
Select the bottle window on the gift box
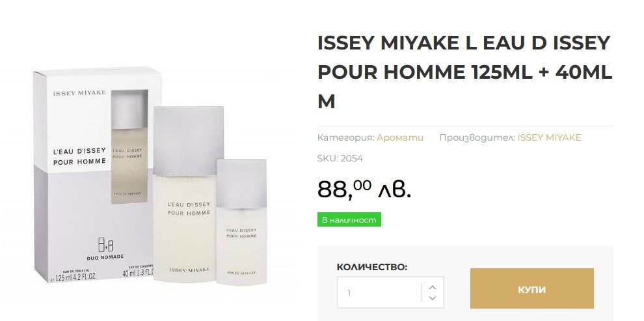[x=129, y=147]
